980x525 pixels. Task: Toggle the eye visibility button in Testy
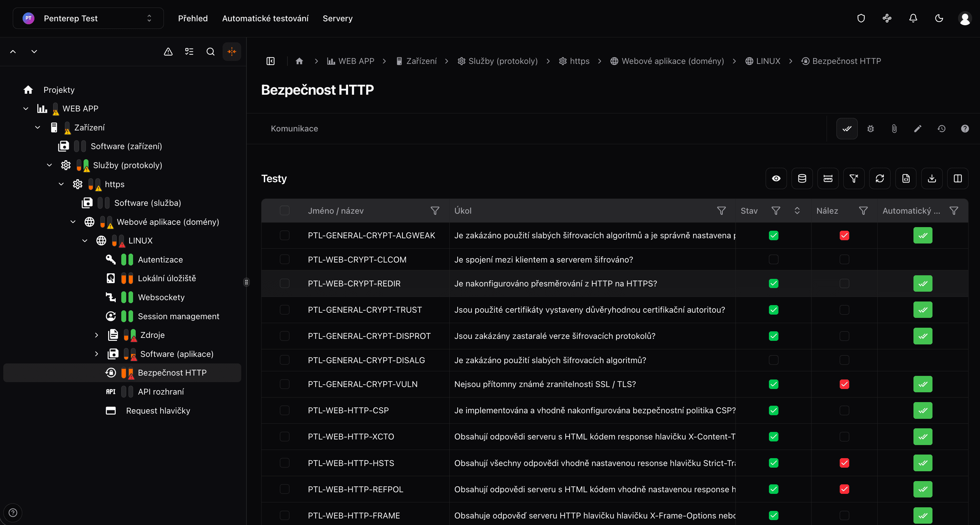click(x=776, y=178)
